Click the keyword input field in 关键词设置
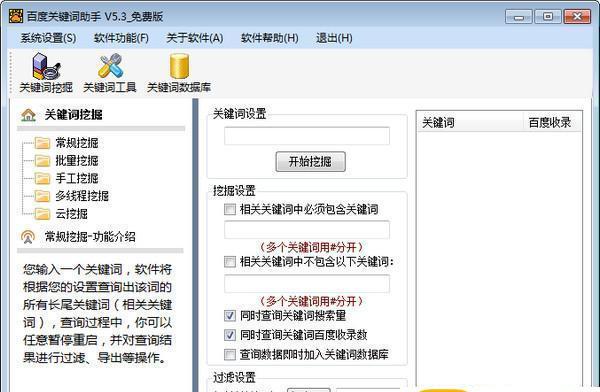Image resolution: width=600 pixels, height=392 pixels. [x=307, y=136]
